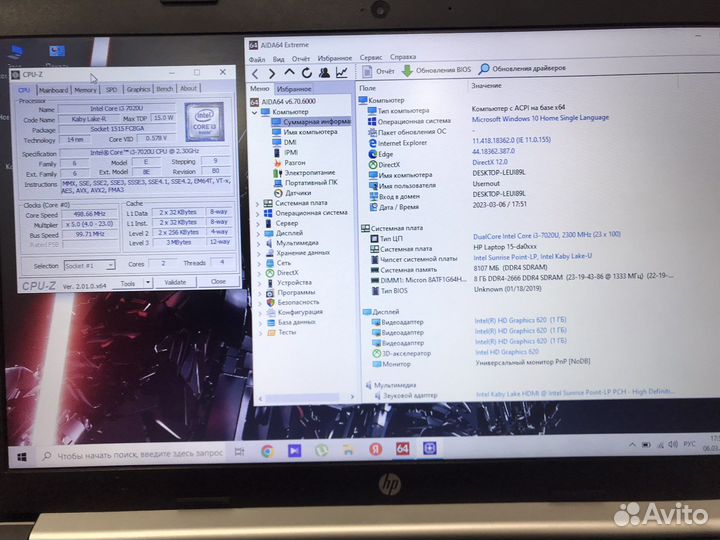Open the Socket #1 selection dropdown
720x540 pixels.
[91, 266]
